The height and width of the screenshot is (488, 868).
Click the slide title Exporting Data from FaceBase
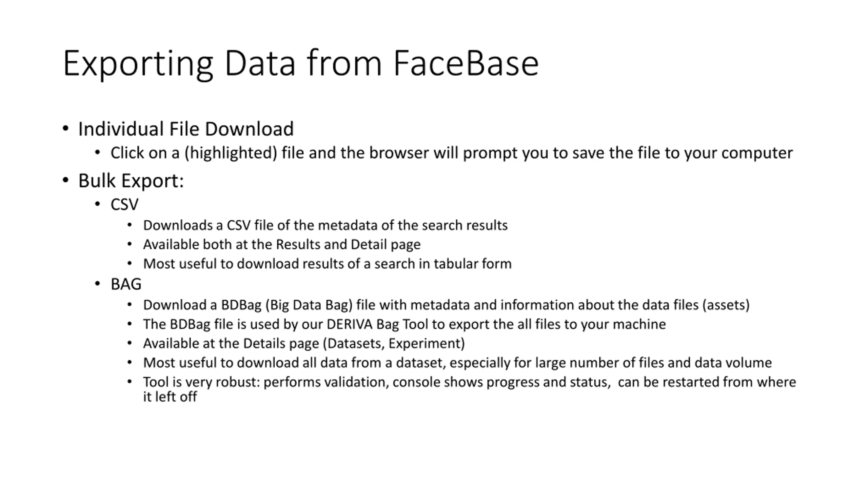301,63
